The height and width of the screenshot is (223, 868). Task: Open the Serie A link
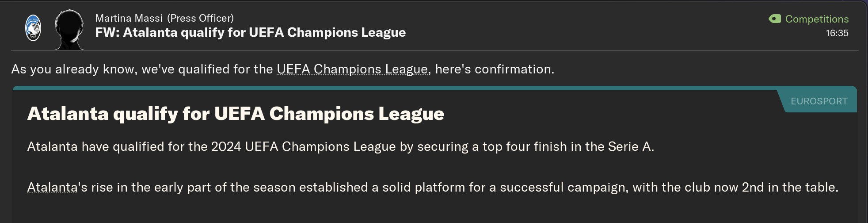point(629,147)
